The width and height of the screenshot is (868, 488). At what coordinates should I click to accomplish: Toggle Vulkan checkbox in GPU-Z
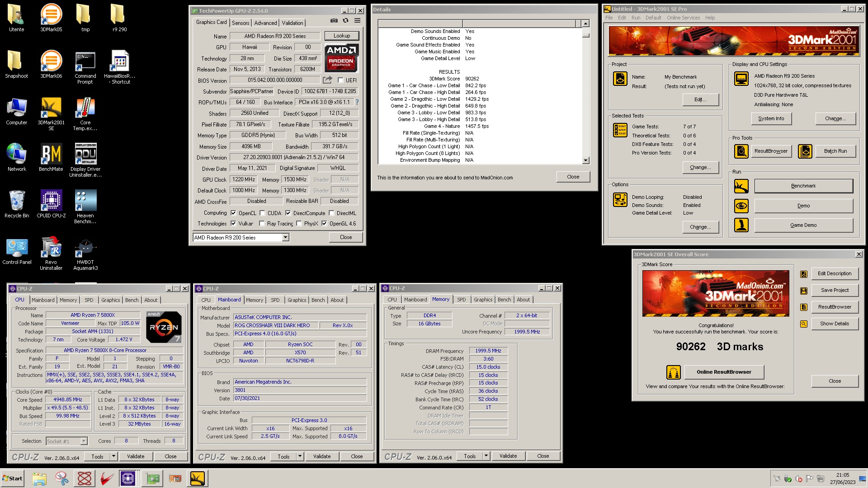tap(233, 224)
